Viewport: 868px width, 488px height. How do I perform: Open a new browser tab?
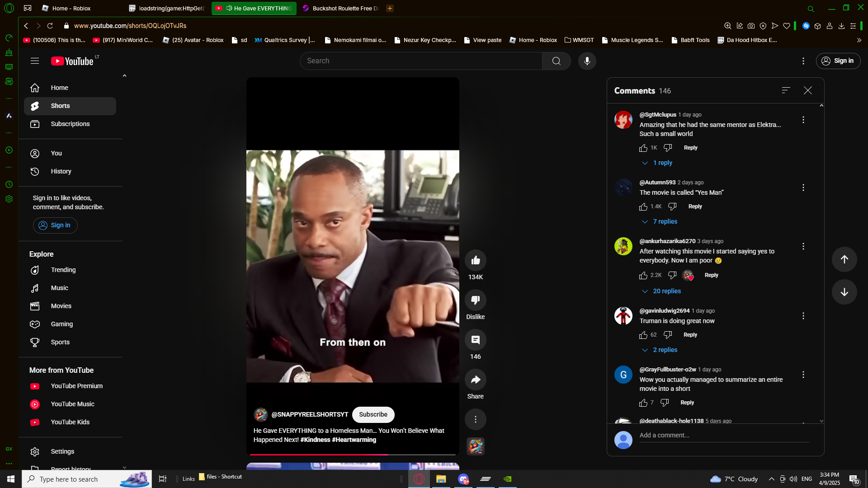390,8
